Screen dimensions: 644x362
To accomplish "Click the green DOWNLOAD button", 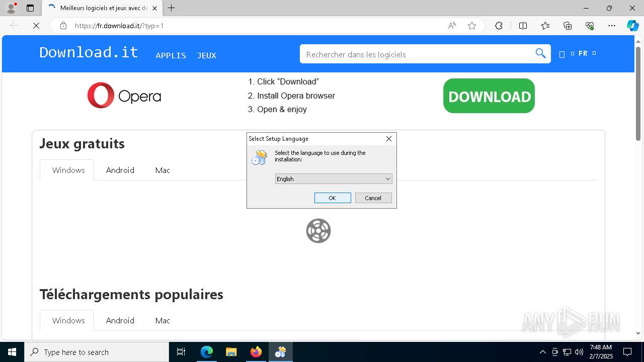I will pyautogui.click(x=489, y=96).
